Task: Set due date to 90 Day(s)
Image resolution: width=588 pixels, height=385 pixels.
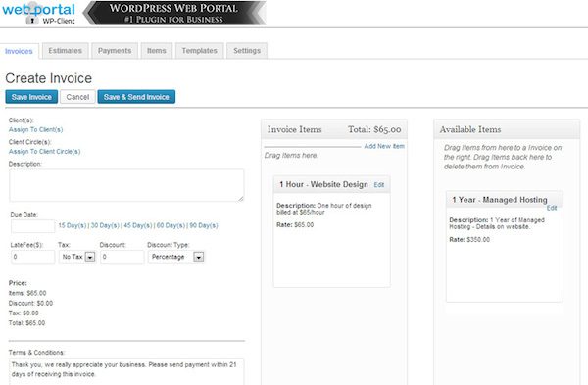Action: [204, 225]
